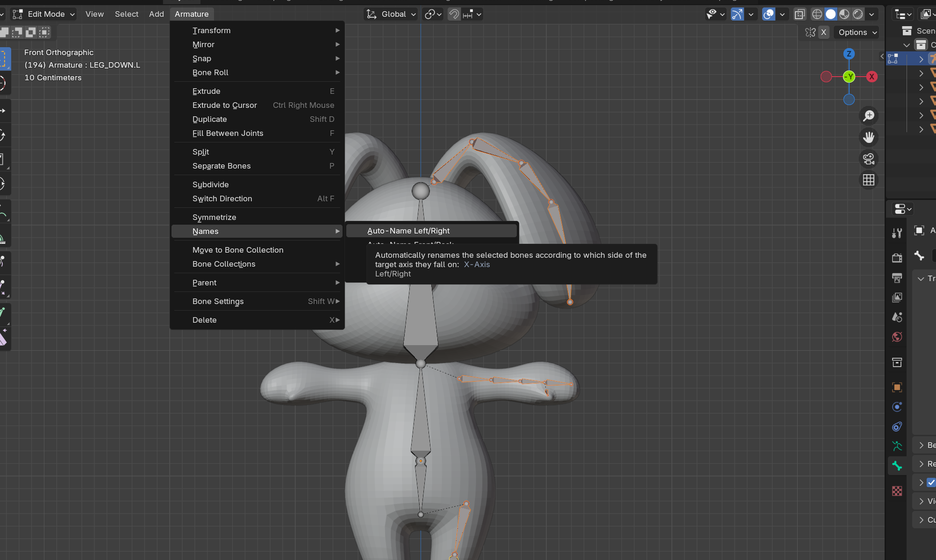
Task: Toggle the camera view icon
Action: tap(868, 159)
